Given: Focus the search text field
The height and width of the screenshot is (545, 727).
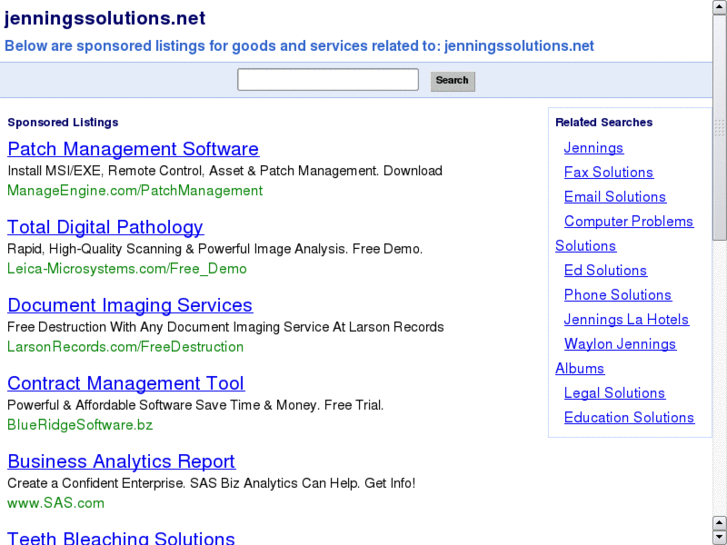Looking at the screenshot, I should pyautogui.click(x=328, y=80).
